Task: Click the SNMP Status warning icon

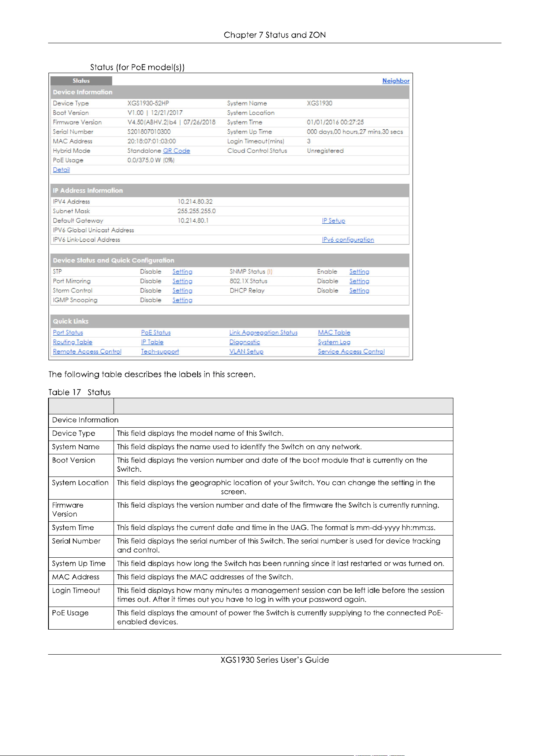Action: 270,272
